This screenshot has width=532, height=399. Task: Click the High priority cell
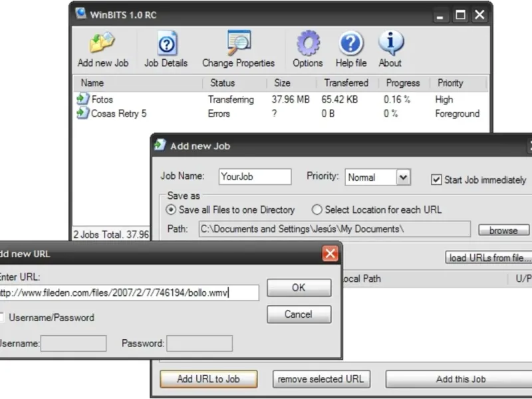click(444, 99)
